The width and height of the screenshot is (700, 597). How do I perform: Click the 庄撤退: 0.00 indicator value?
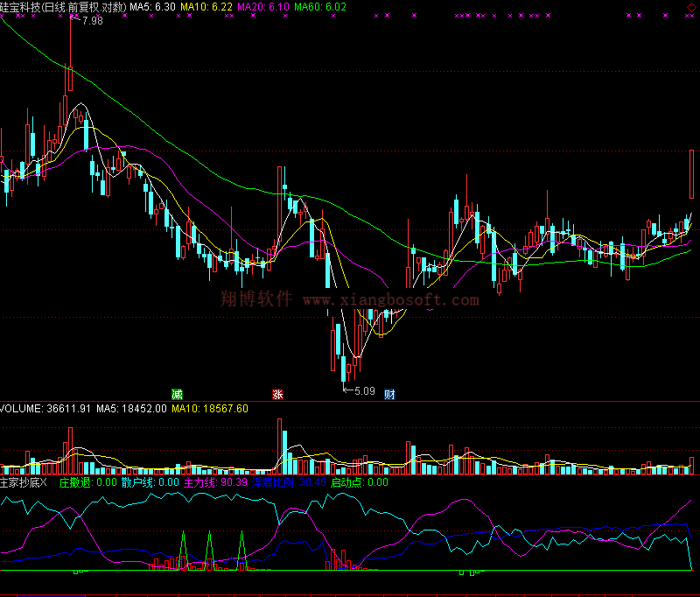click(88, 482)
